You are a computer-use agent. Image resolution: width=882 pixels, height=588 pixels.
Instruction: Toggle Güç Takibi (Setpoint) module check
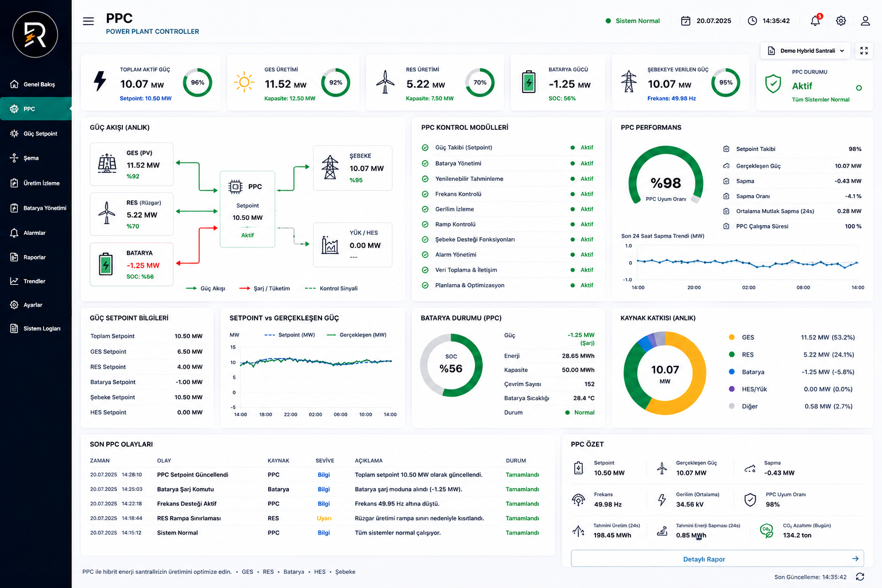click(x=425, y=148)
